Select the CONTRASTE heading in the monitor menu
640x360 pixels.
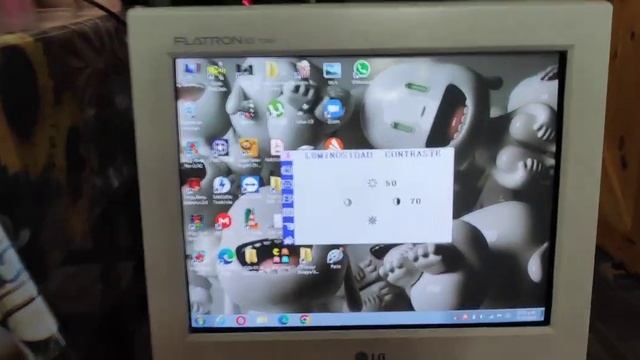tap(413, 154)
